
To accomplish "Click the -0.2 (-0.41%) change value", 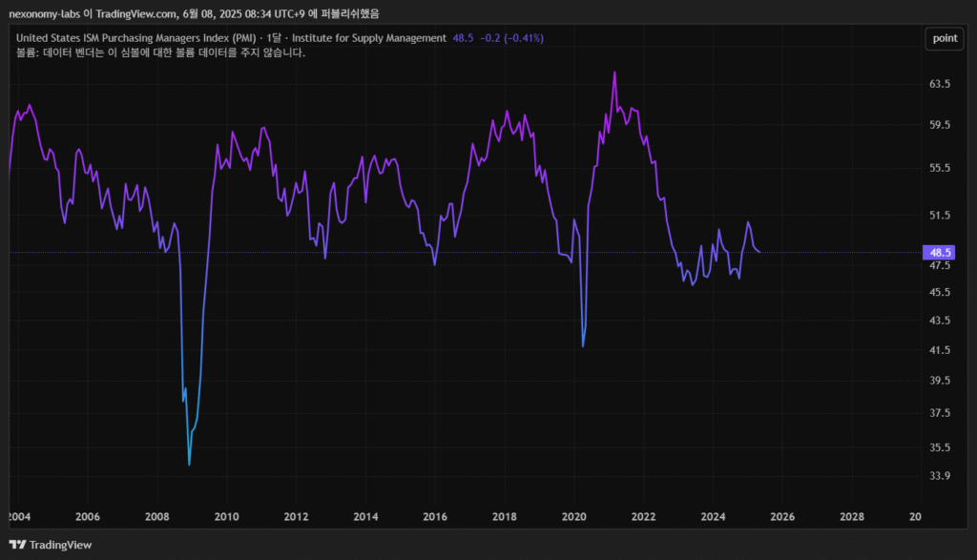I will (510, 38).
